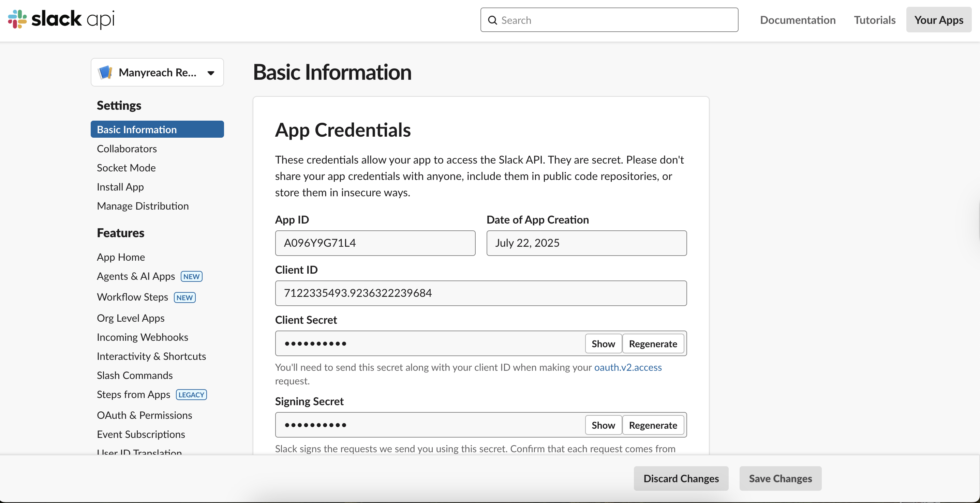Open Incoming Webhooks feature

point(142,337)
